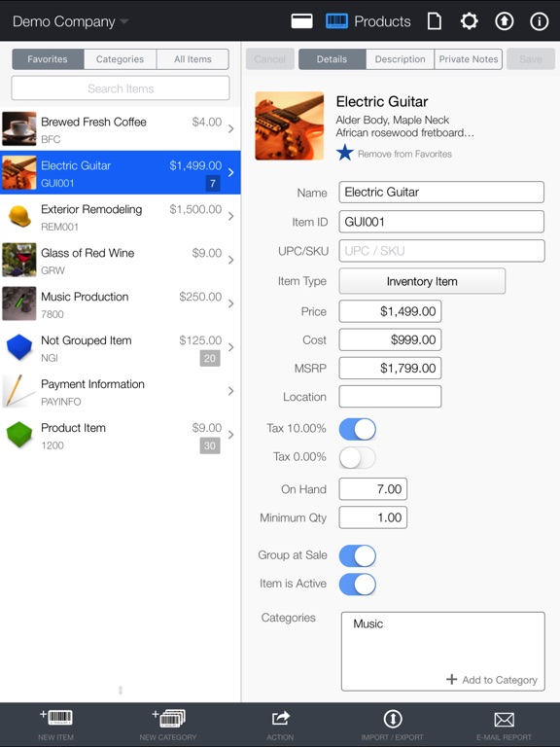Click the UPC / SKU field
This screenshot has width=560, height=747.
(441, 251)
